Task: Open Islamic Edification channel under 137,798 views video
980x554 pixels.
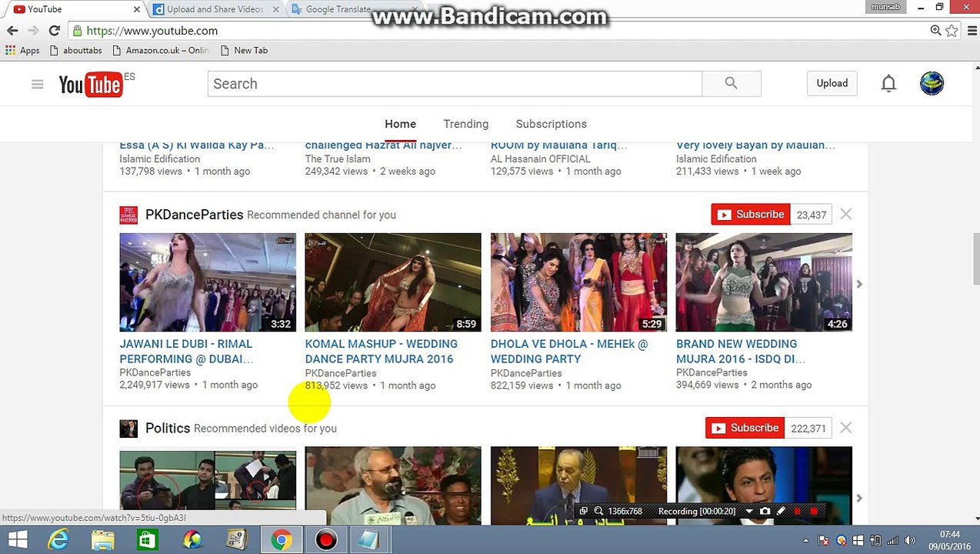Action: [159, 159]
